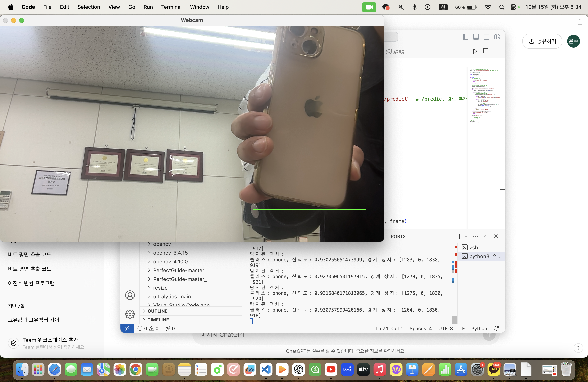Open Python language mode in status bar
Image resolution: width=588 pixels, height=382 pixels.
[479, 328]
